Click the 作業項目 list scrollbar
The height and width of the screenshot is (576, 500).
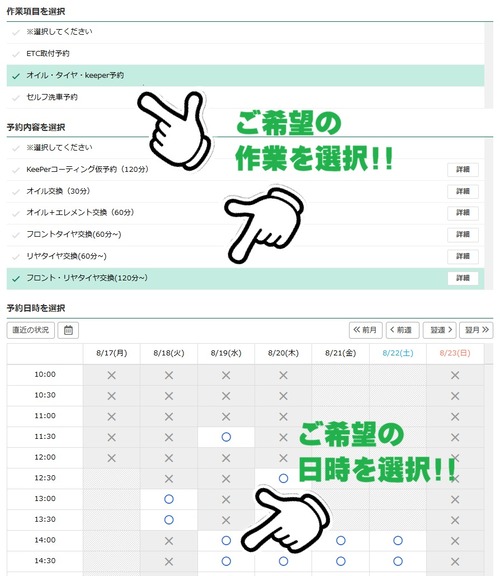coord(489,65)
